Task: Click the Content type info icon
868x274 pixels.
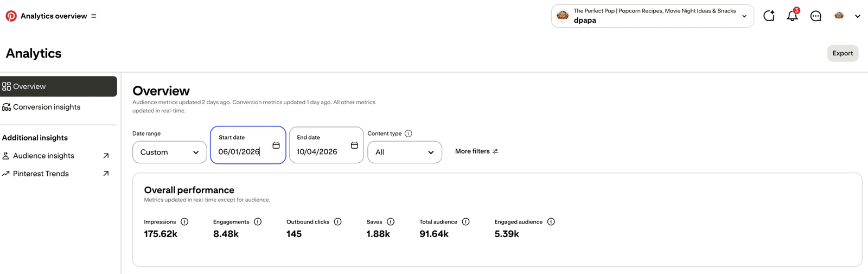Action: click(409, 133)
